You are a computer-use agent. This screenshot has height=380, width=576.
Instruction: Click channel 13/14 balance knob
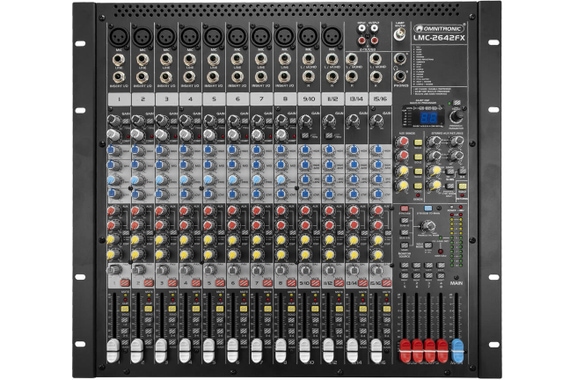(x=353, y=270)
